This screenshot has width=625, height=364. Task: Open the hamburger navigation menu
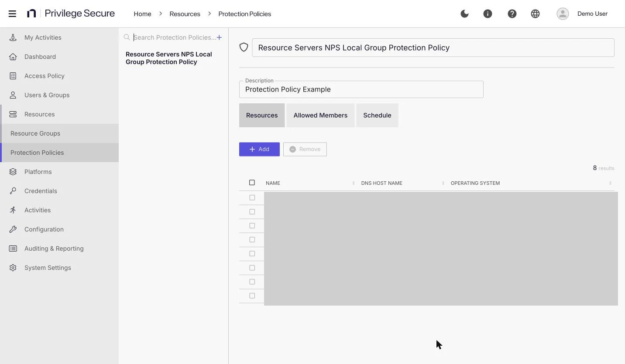[x=12, y=14]
